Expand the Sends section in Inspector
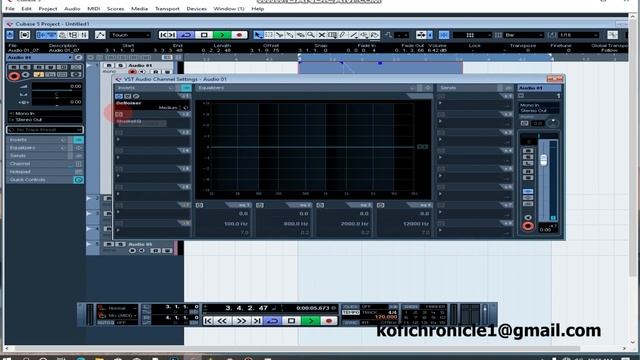 45,156
